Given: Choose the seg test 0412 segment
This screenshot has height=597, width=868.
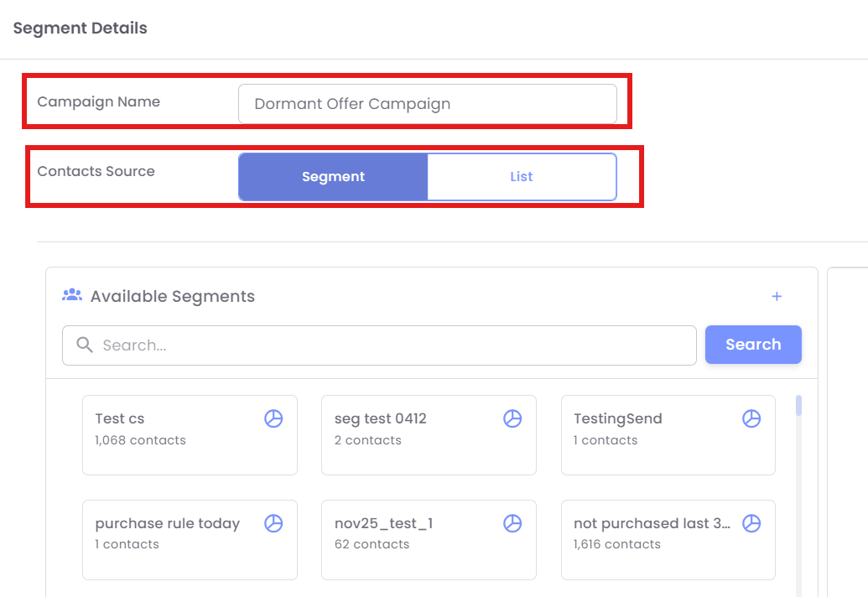Looking at the screenshot, I should click(x=415, y=444).
